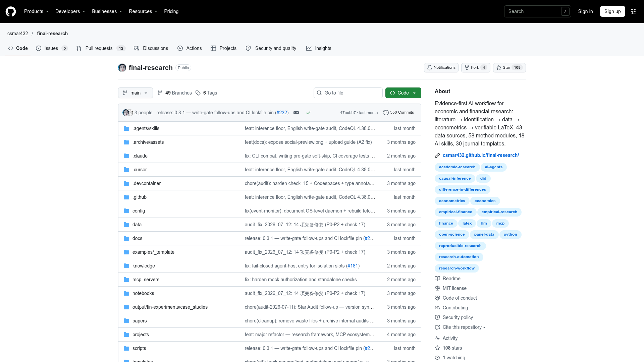
Task: Click the MIT license scale icon
Action: click(x=437, y=288)
